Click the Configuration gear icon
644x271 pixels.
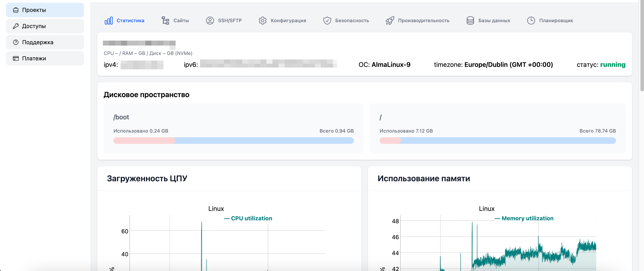pyautogui.click(x=263, y=20)
